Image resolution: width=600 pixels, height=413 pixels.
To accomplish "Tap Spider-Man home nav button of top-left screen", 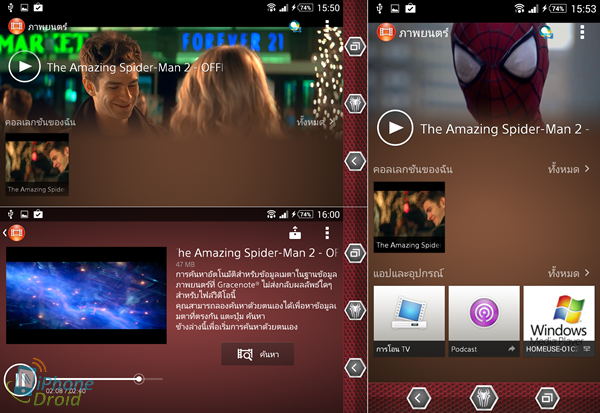I will [355, 104].
